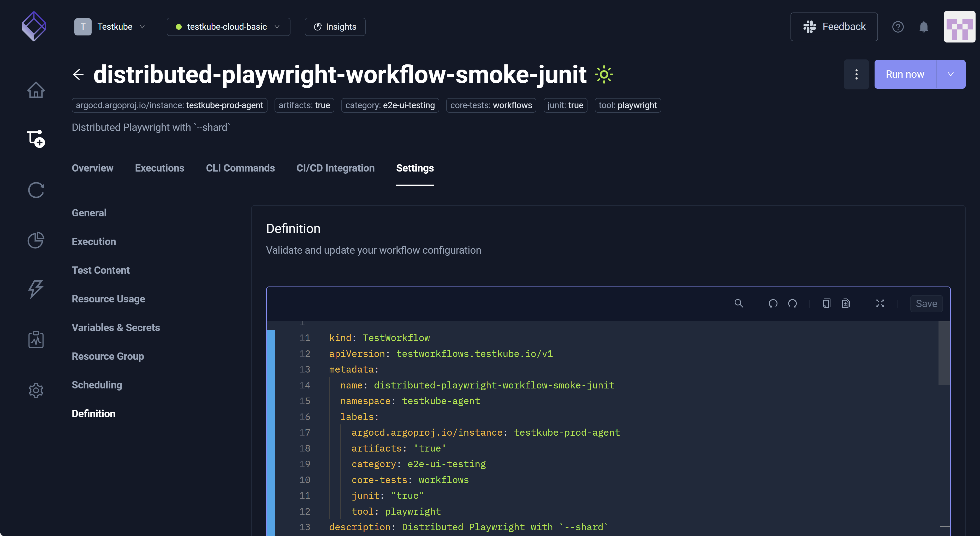
Task: Open the lightning bolt triggers sidebar icon
Action: point(36,289)
